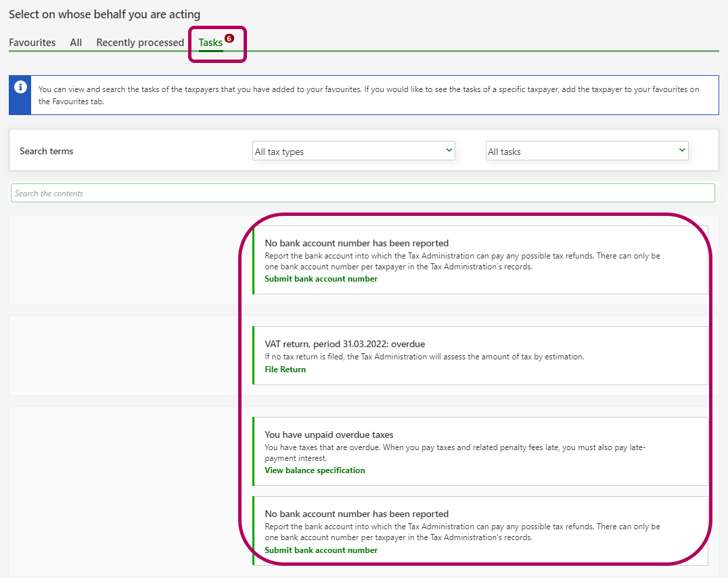The image size is (728, 578).
Task: Select the Tasks tab
Action: coord(210,43)
